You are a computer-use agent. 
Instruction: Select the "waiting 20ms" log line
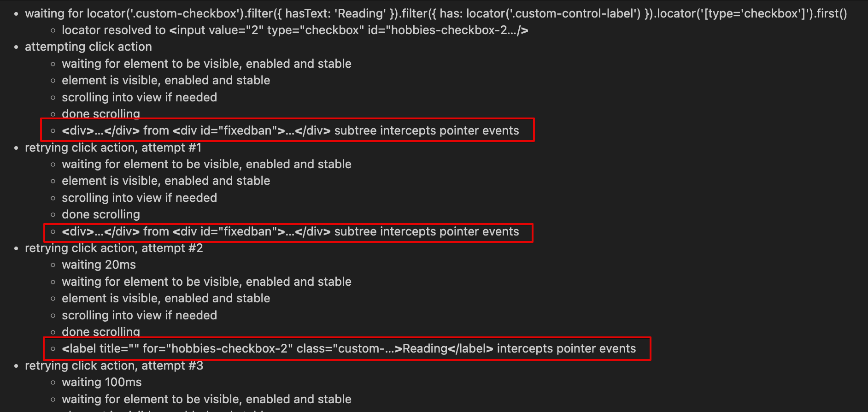click(99, 265)
